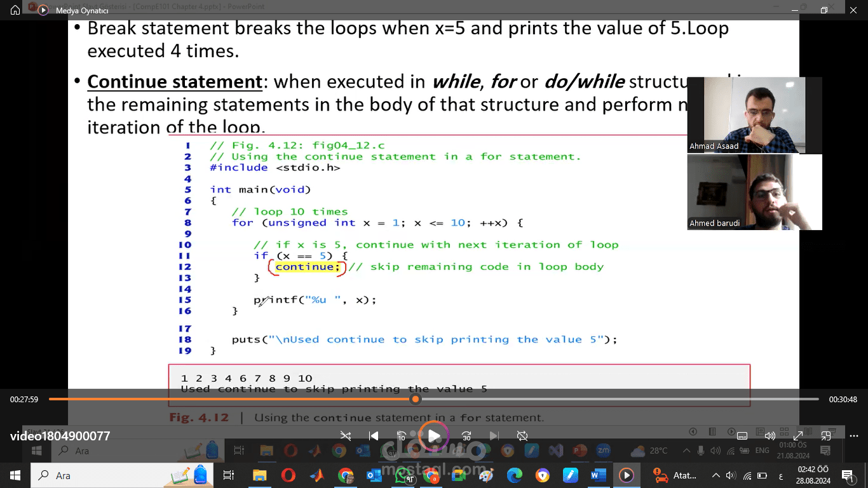Click the Ara taskbar search box
Image resolution: width=868 pixels, height=488 pixels.
(x=122, y=475)
